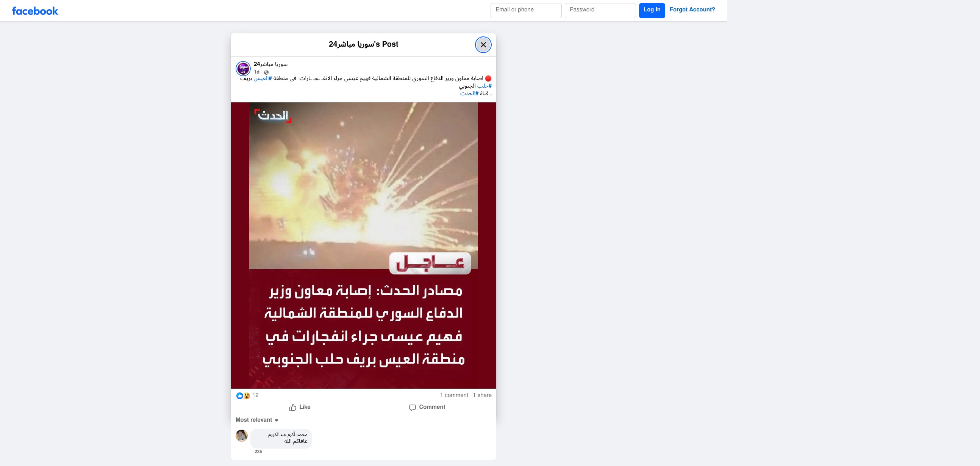Click the blue like reaction icon
This screenshot has width=980, height=466.
[x=240, y=396]
